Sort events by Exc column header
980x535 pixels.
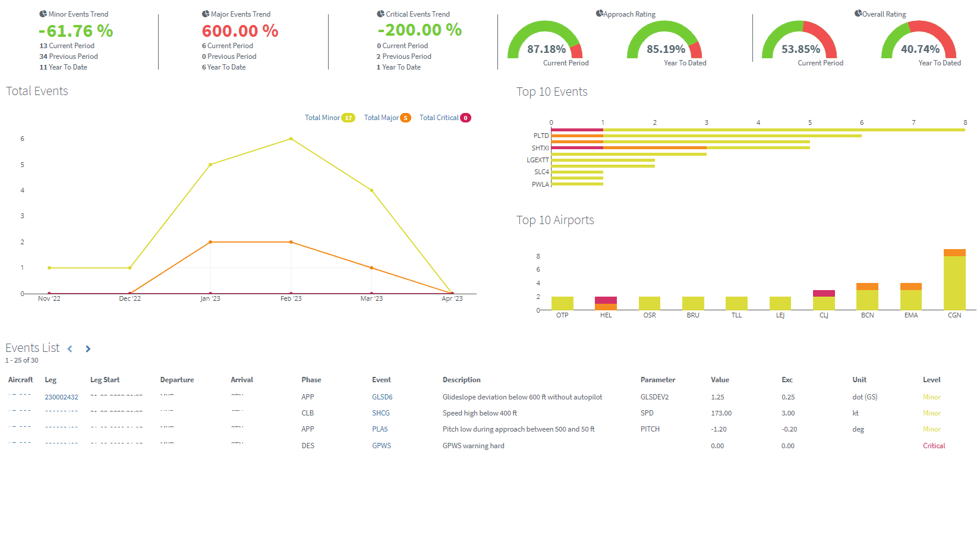pyautogui.click(x=787, y=380)
